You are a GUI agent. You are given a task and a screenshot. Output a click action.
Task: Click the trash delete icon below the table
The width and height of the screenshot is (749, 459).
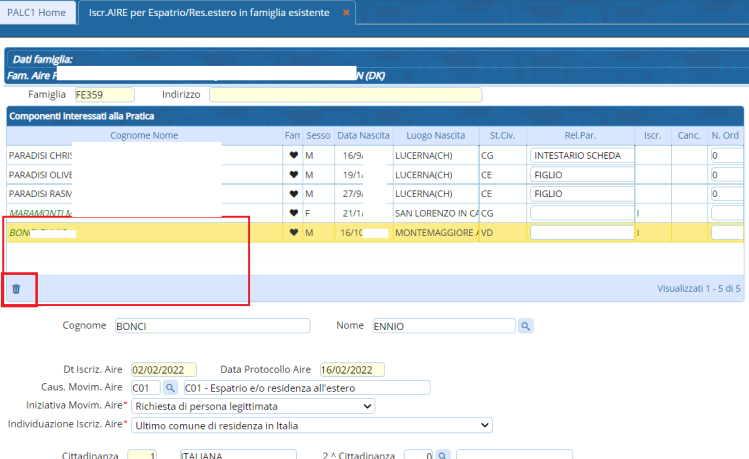[x=16, y=289]
